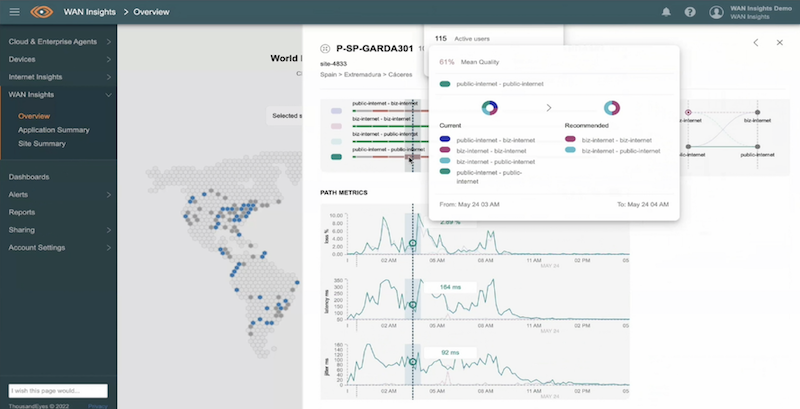Toggle the dark green public-internet path swatch
The image size is (800, 409).
click(337, 157)
